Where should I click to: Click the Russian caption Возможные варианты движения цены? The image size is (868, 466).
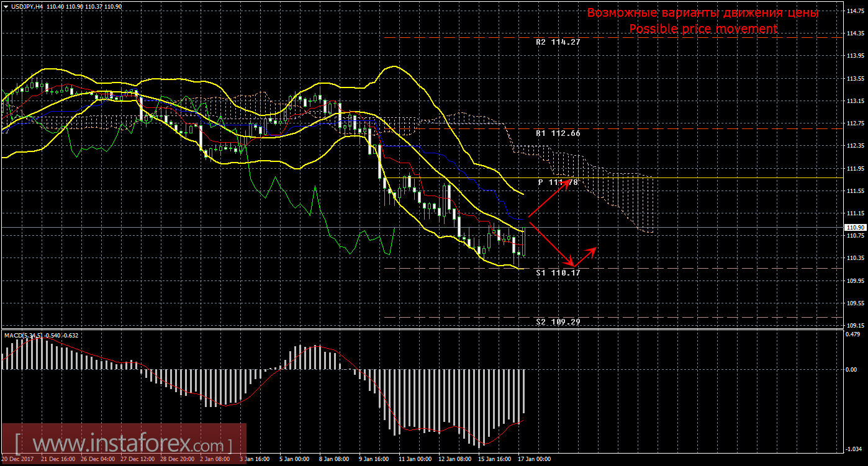pyautogui.click(x=703, y=13)
